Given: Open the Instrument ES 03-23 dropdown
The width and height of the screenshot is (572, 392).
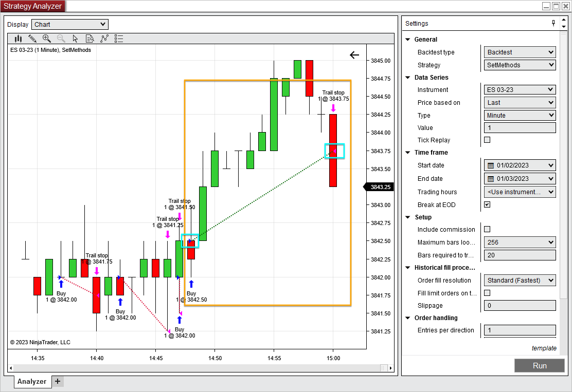Looking at the screenshot, I should click(520, 89).
